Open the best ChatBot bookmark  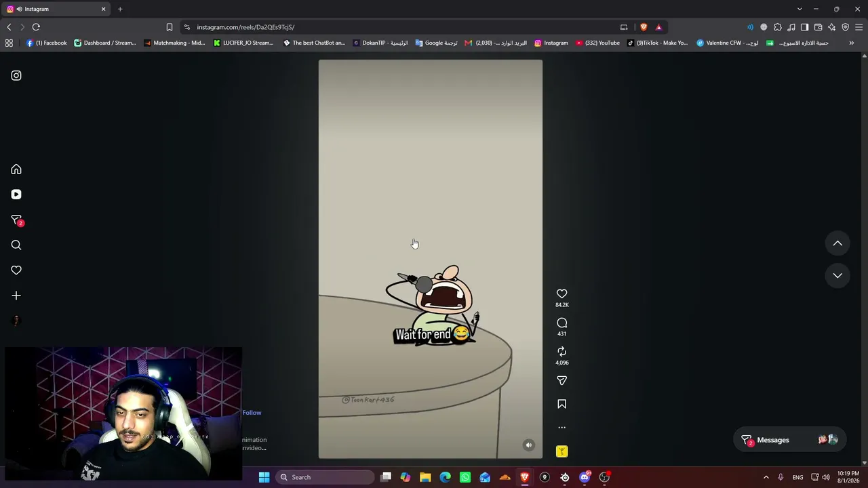click(x=314, y=43)
